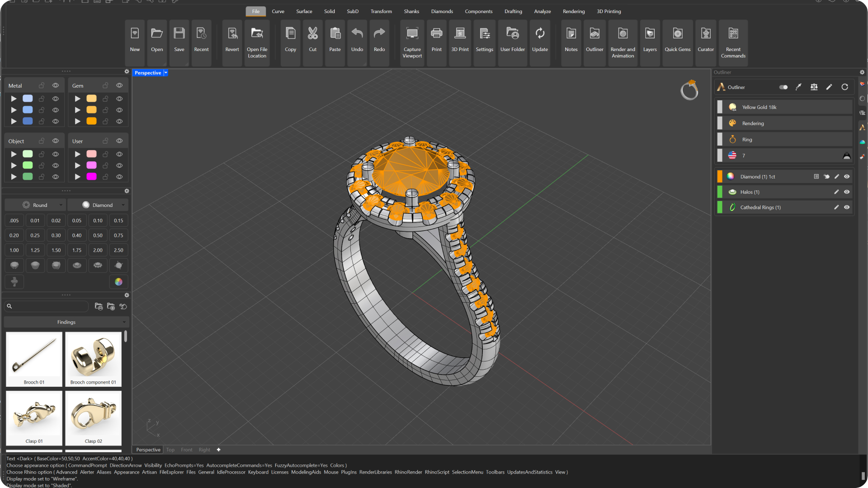Click the Open File Location icon
The height and width of the screenshot is (488, 868).
[x=257, y=34]
